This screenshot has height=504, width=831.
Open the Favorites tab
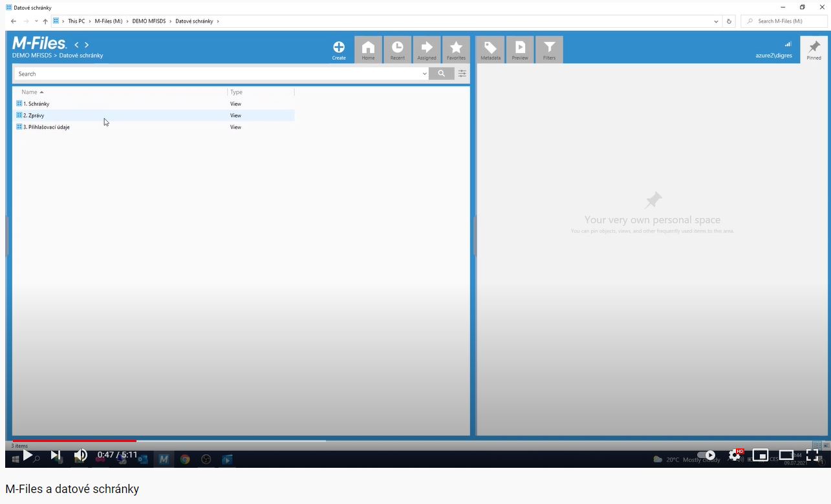tap(456, 50)
